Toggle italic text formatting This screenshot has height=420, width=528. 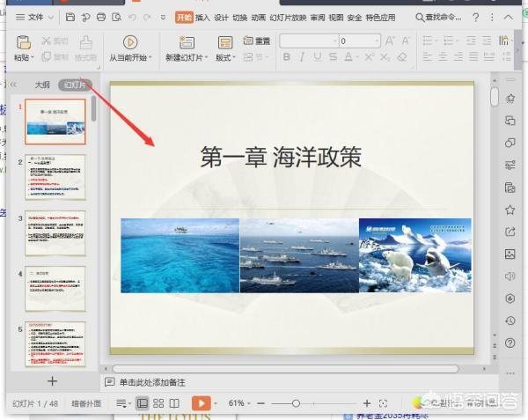click(302, 57)
